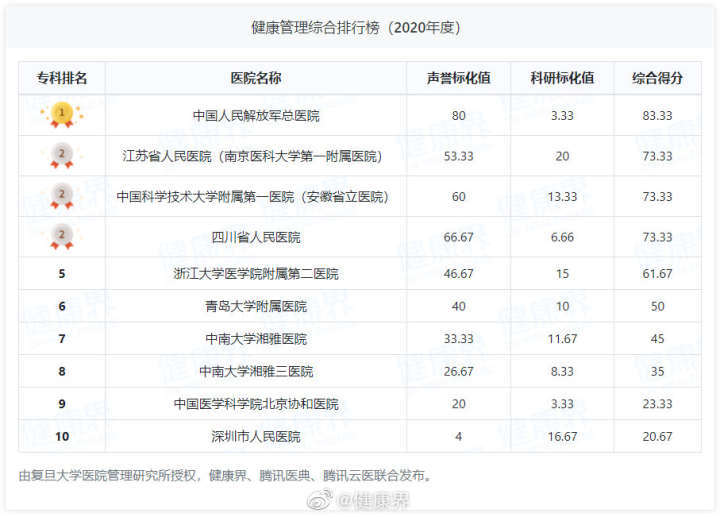Screen dimensions: 720x517
Task: Click total score 45
Action: [x=657, y=339]
